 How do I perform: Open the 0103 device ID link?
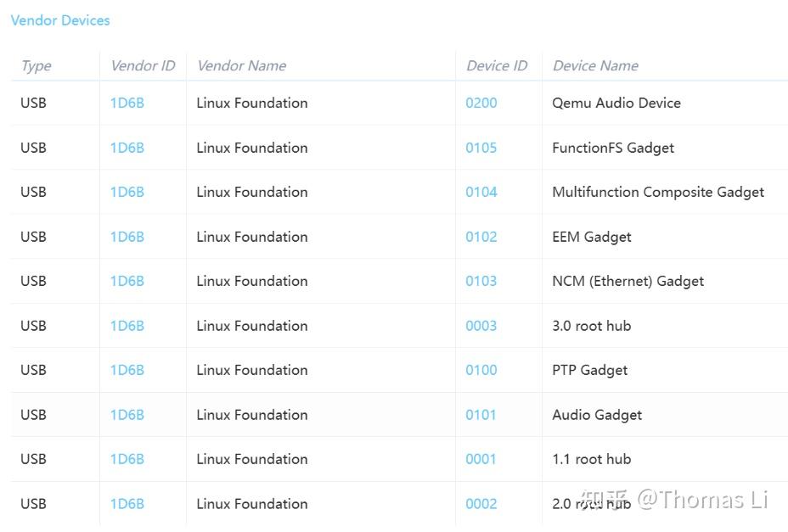(481, 281)
